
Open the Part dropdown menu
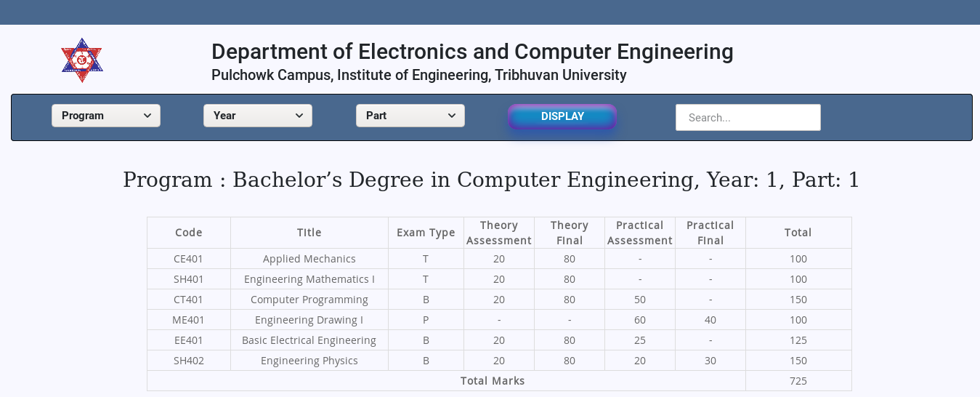coord(410,116)
